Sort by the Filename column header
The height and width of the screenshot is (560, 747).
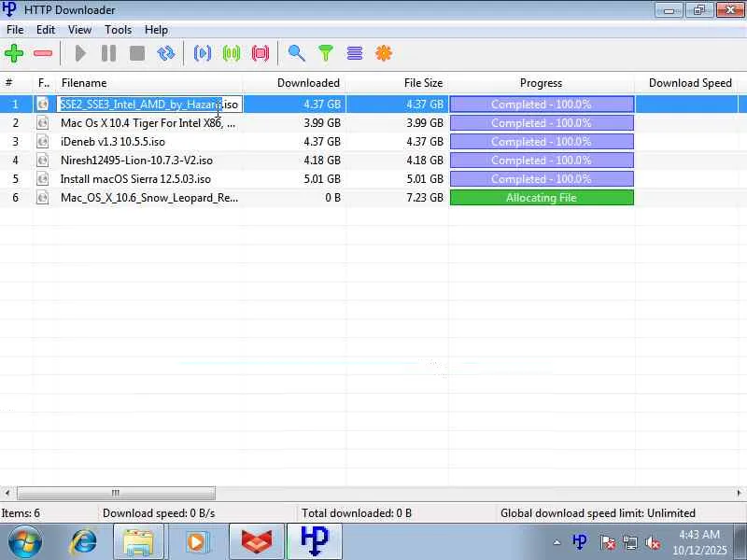pos(149,83)
